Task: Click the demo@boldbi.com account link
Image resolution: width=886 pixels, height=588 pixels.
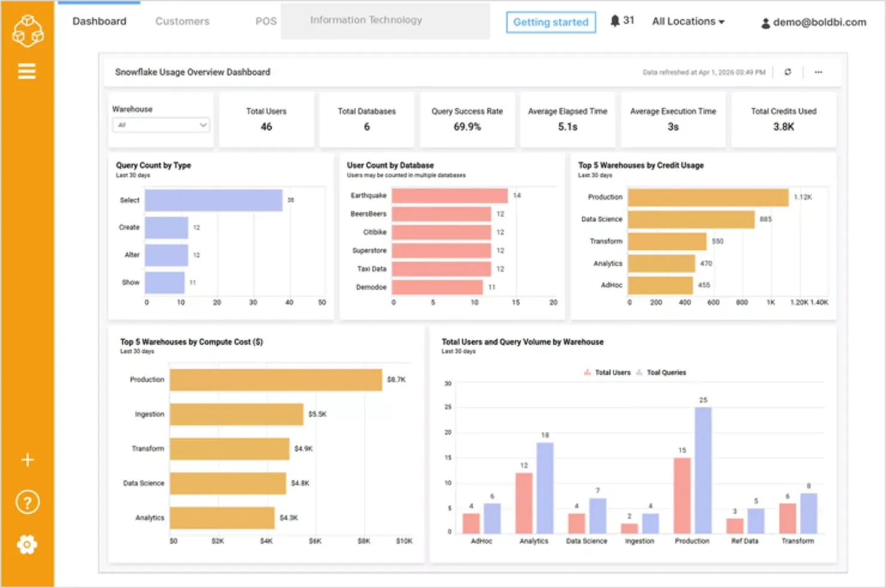Action: click(x=820, y=22)
